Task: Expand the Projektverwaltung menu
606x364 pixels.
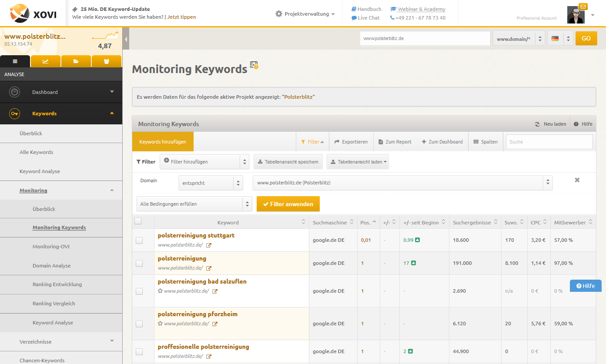Action: (305, 14)
